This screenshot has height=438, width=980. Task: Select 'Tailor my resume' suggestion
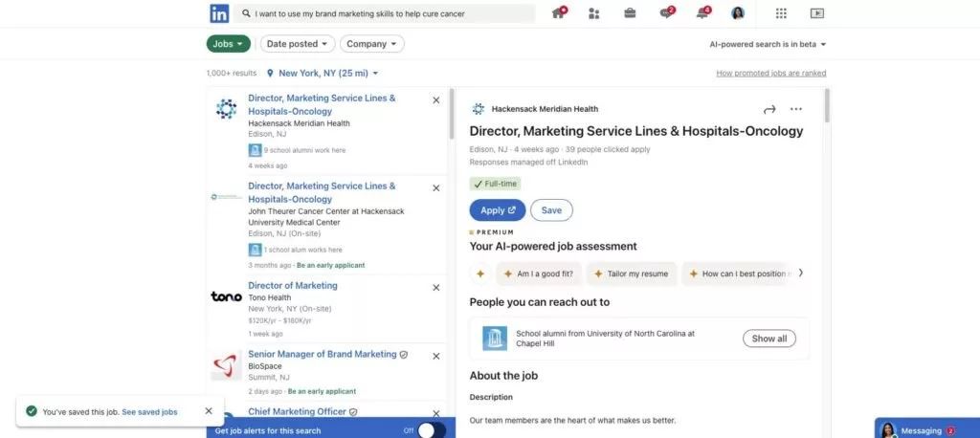[x=632, y=274]
